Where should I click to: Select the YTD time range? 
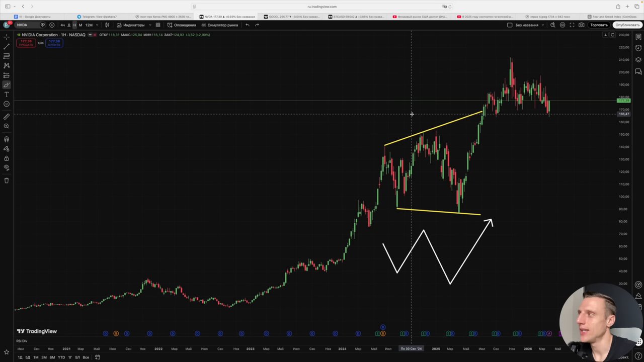click(61, 357)
